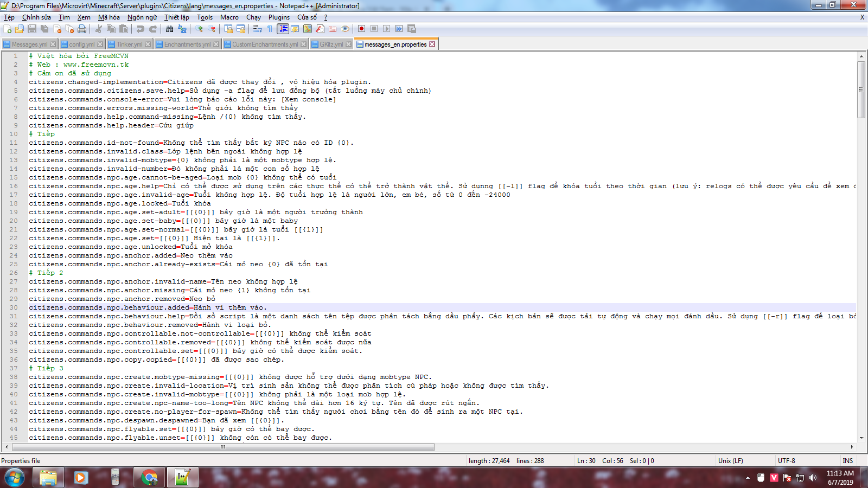Undo the last edit via toolbar
Image resolution: width=868 pixels, height=488 pixels.
pos(141,29)
